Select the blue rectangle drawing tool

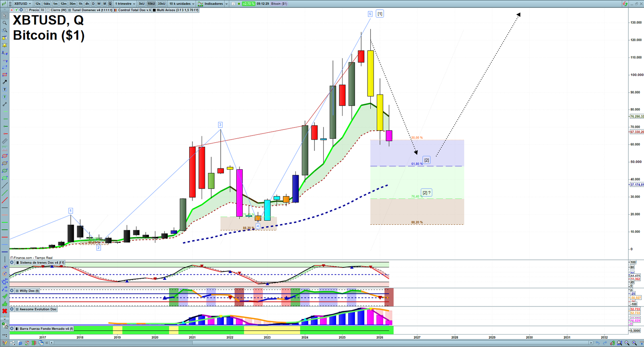point(4,67)
